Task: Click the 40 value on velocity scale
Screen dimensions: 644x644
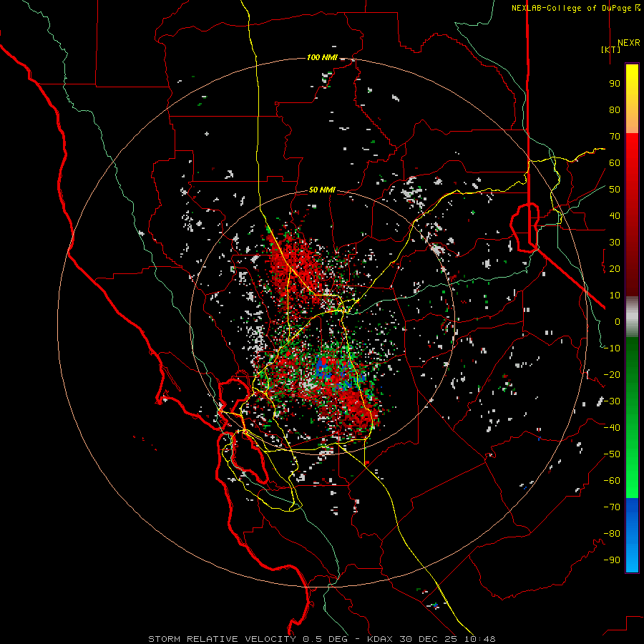Action: point(615,215)
